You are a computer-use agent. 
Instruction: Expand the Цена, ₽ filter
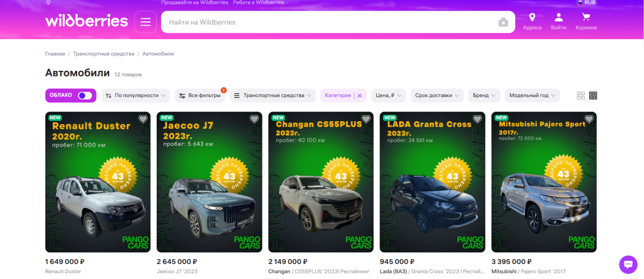tap(389, 96)
